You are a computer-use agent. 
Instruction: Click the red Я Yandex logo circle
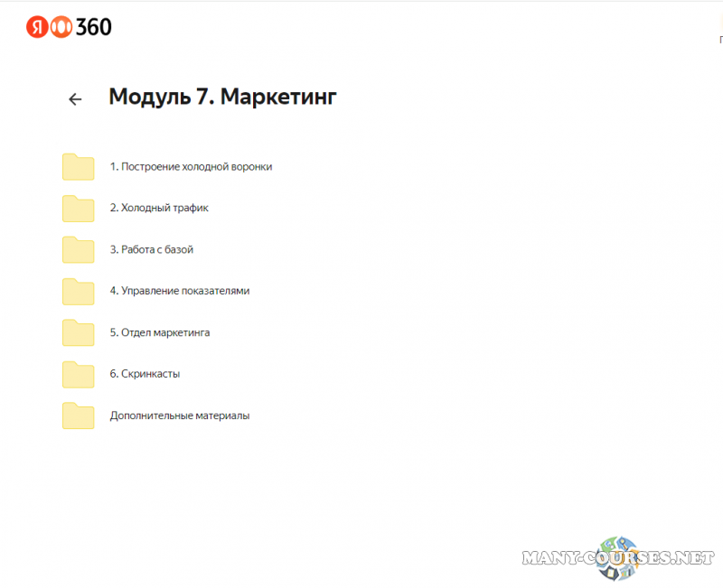coord(37,28)
